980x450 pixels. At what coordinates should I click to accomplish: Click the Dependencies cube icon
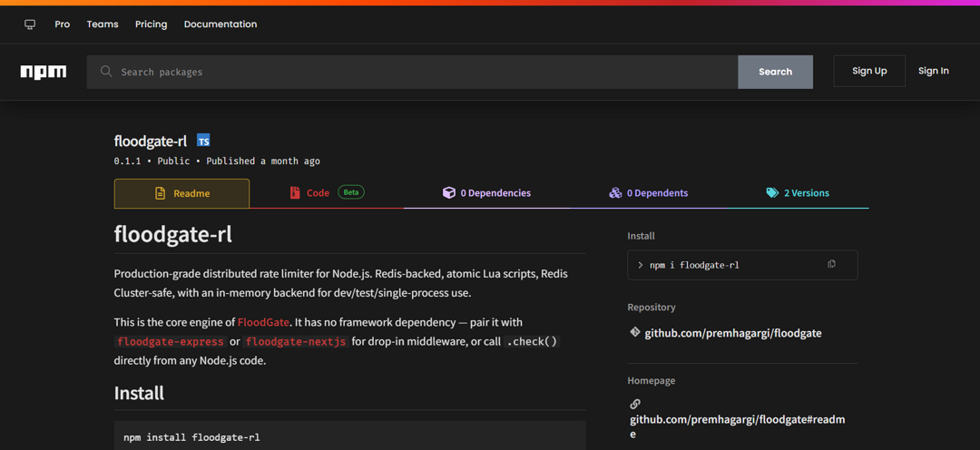click(449, 193)
